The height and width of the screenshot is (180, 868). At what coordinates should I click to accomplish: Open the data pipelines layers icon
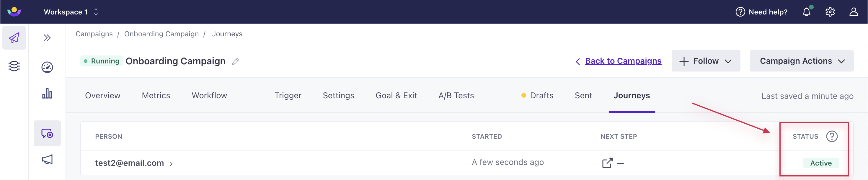[x=14, y=66]
